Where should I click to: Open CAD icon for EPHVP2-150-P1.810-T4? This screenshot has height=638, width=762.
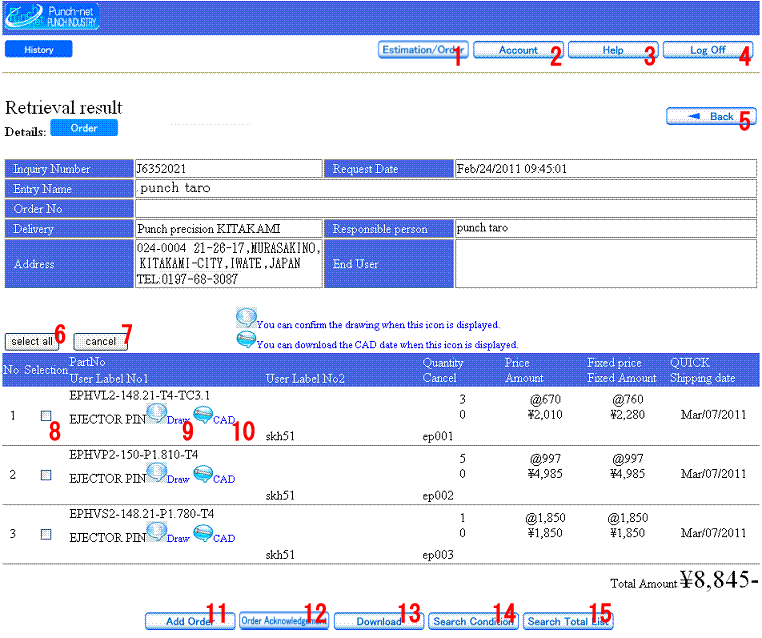[x=203, y=474]
